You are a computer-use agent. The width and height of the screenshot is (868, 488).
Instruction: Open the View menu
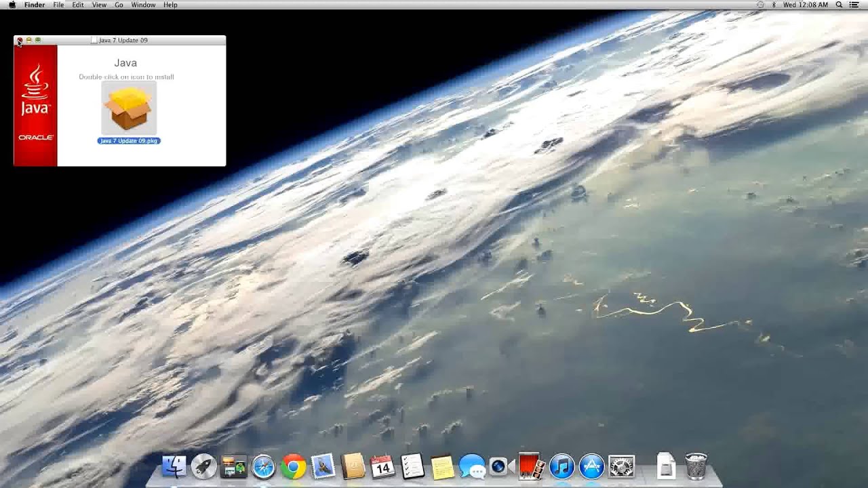pos(99,5)
